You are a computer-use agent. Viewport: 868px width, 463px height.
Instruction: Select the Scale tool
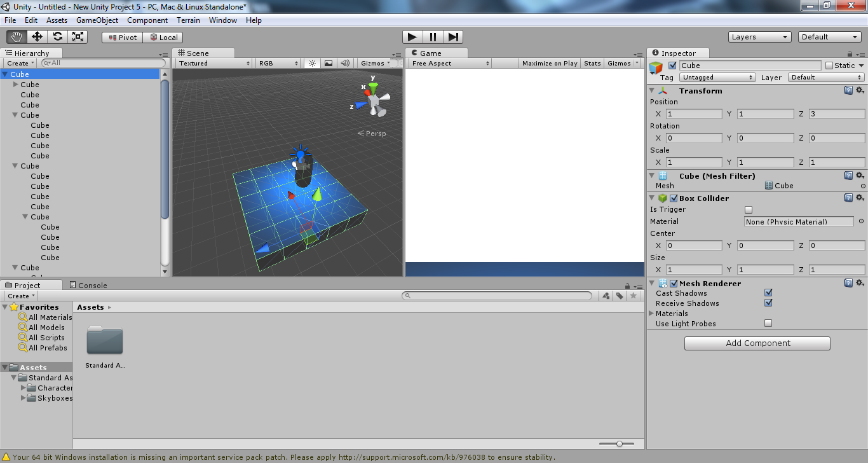pos(78,37)
